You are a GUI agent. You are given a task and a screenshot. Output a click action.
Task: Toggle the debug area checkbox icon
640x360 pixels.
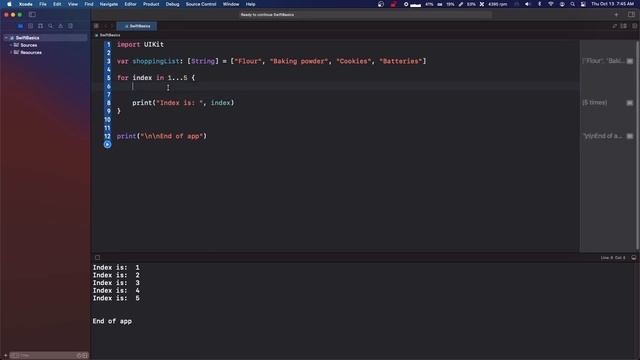(98, 258)
